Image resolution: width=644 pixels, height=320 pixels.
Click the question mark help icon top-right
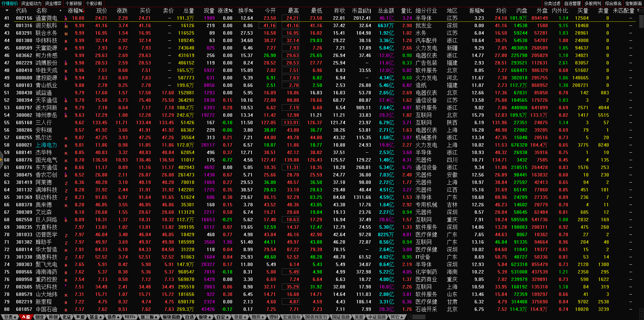point(638,11)
